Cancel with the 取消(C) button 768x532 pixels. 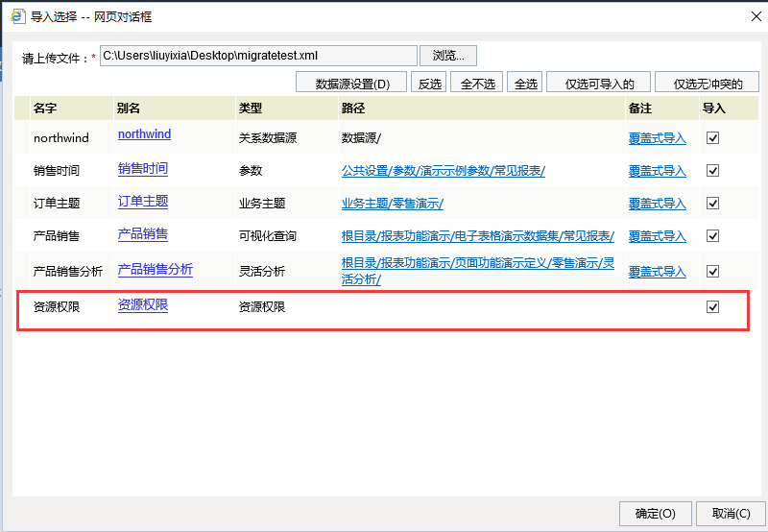[x=731, y=514]
